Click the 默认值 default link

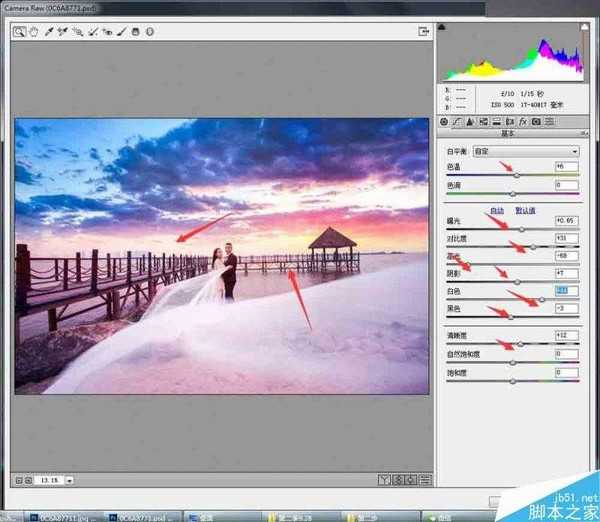click(x=526, y=210)
